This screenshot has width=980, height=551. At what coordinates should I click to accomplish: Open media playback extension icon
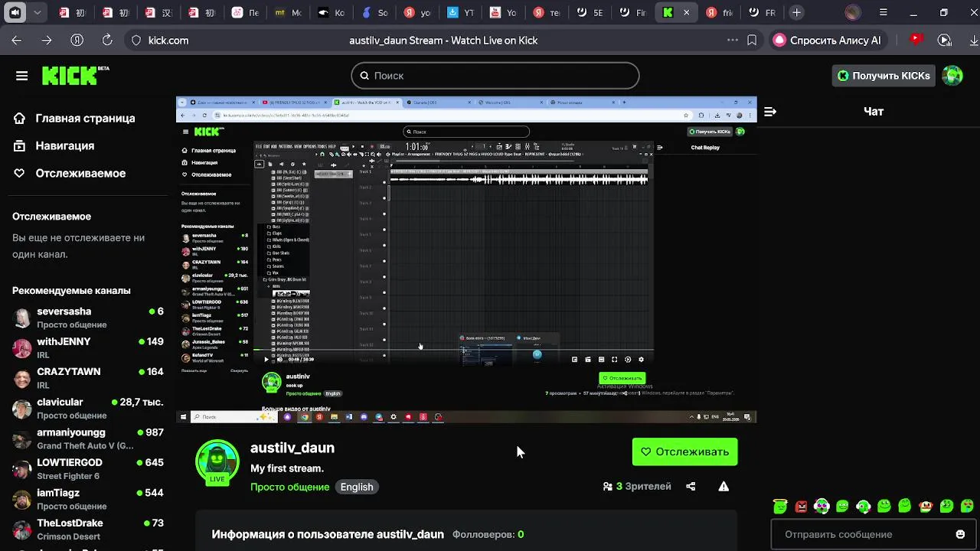pyautogui.click(x=945, y=41)
